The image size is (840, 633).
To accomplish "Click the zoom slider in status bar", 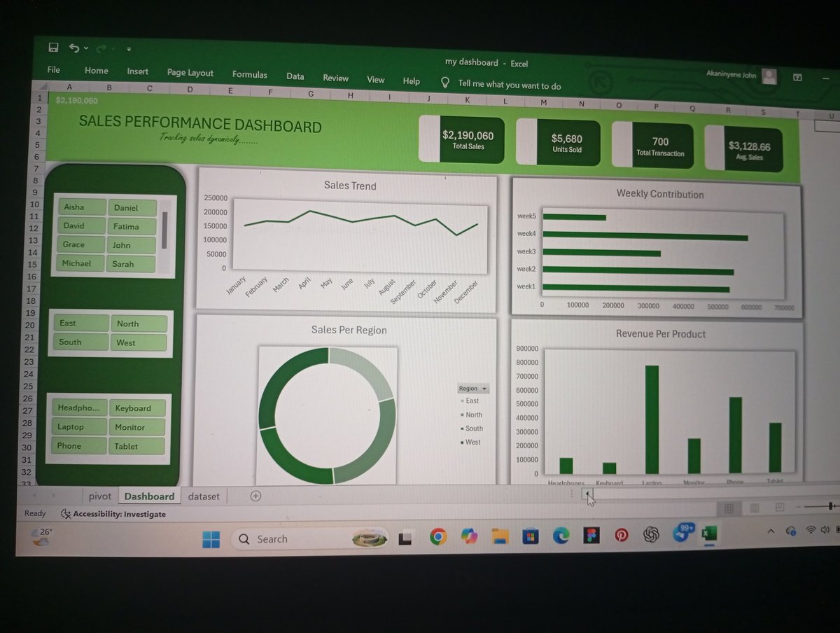I will coord(820,506).
